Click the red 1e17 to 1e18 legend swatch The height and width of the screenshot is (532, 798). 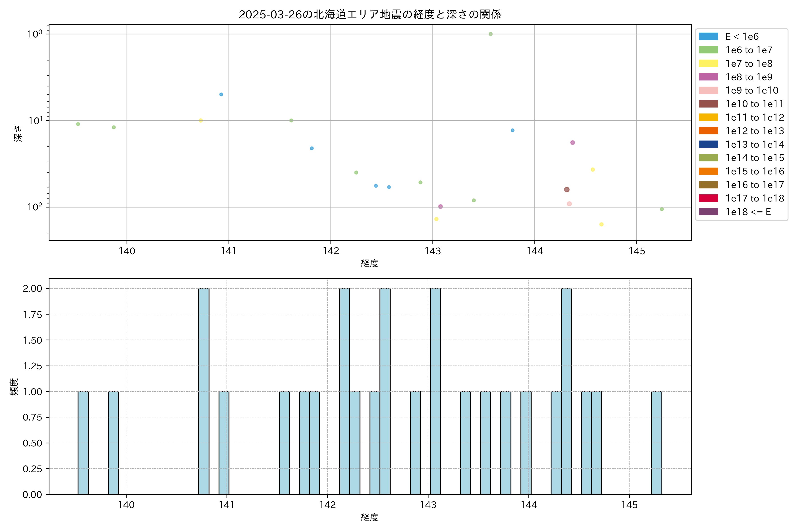708,198
